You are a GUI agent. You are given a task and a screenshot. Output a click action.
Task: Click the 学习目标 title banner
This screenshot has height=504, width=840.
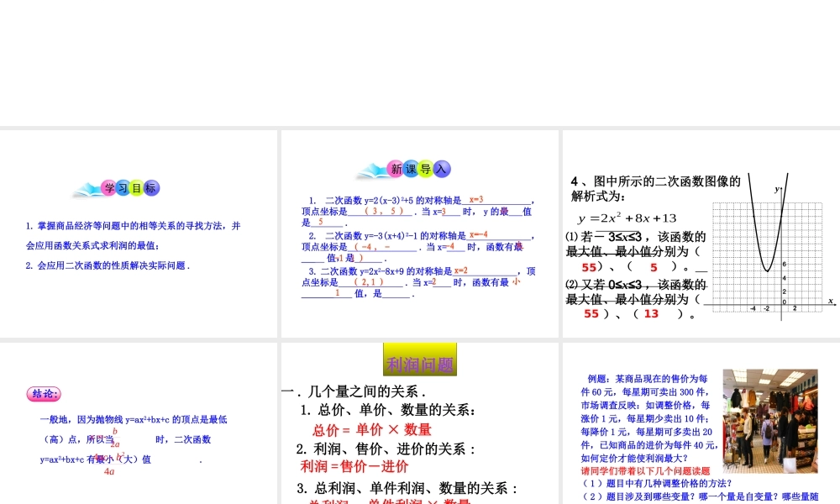[117, 188]
